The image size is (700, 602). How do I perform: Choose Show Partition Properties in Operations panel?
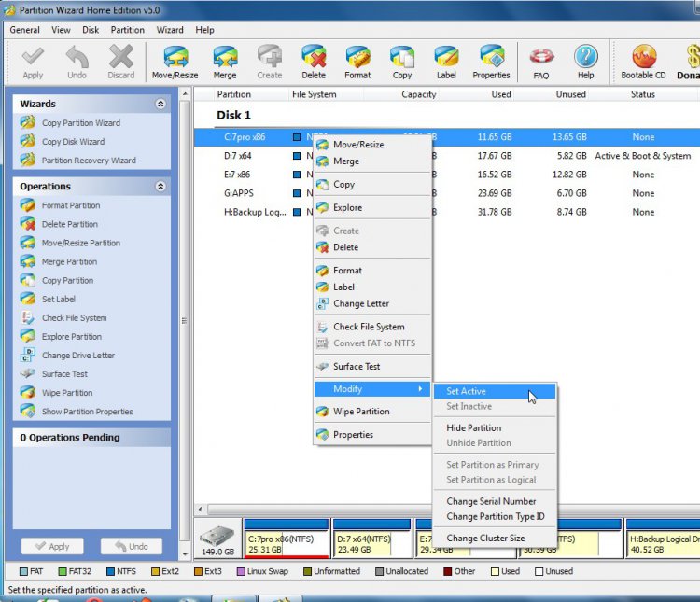(87, 412)
